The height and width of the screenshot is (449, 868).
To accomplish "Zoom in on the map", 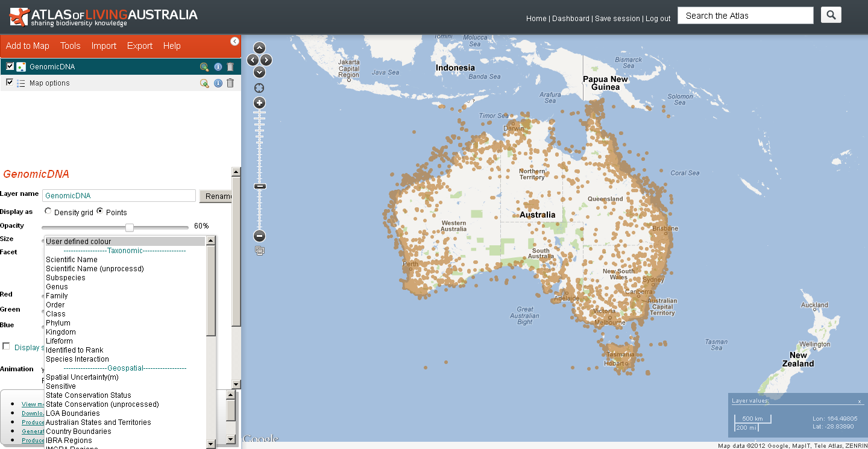I will click(260, 103).
